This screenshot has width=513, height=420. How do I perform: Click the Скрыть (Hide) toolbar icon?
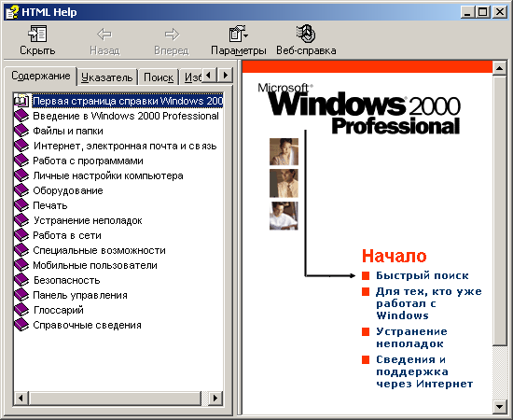(x=37, y=34)
